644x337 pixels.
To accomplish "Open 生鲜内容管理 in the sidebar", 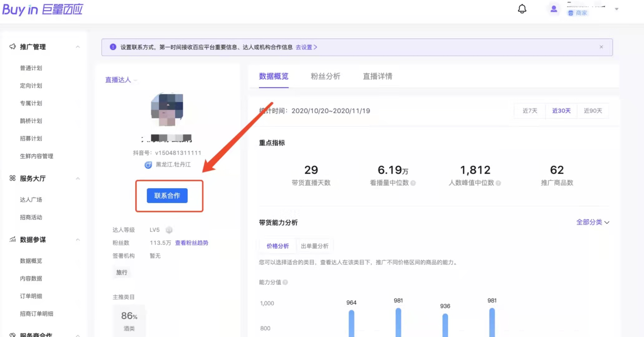I will [x=37, y=156].
